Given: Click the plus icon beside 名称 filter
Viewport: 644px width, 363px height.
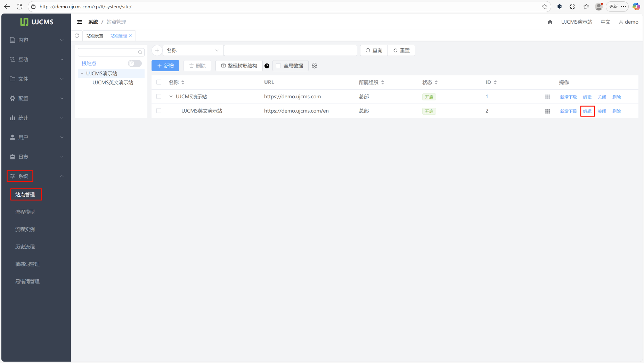Looking at the screenshot, I should click(x=157, y=50).
